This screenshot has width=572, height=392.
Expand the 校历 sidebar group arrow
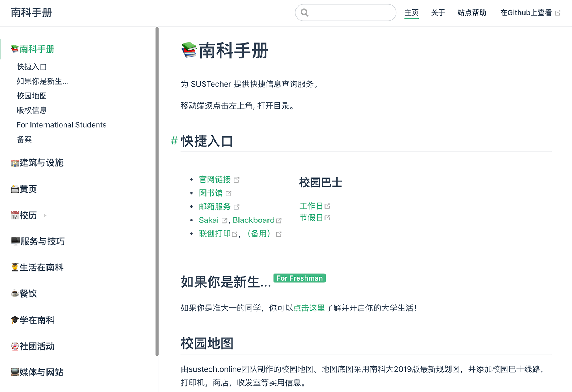tap(45, 215)
